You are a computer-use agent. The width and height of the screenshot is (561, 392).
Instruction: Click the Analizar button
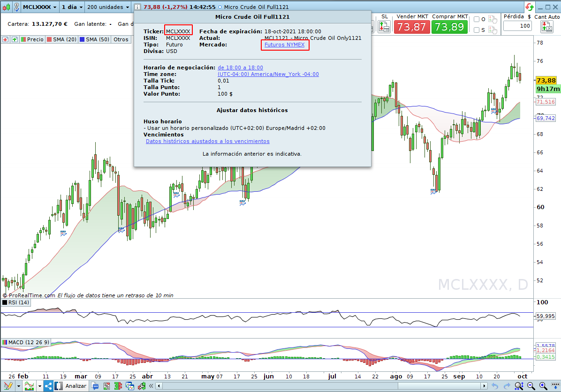point(71,386)
